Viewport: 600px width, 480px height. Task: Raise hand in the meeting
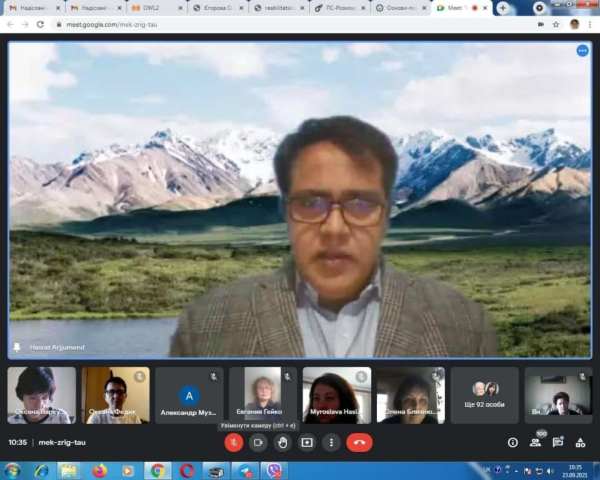point(283,442)
